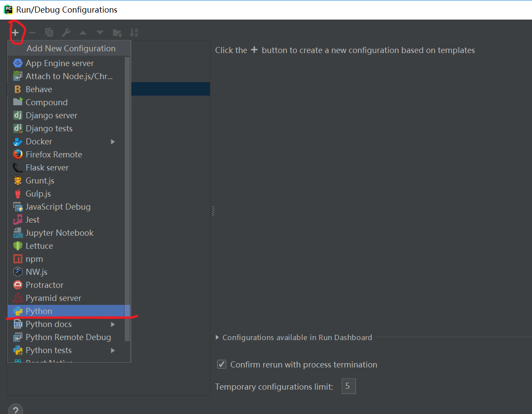The width and height of the screenshot is (532, 414).
Task: Click the minus Remove Configuration icon
Action: [x=32, y=33]
